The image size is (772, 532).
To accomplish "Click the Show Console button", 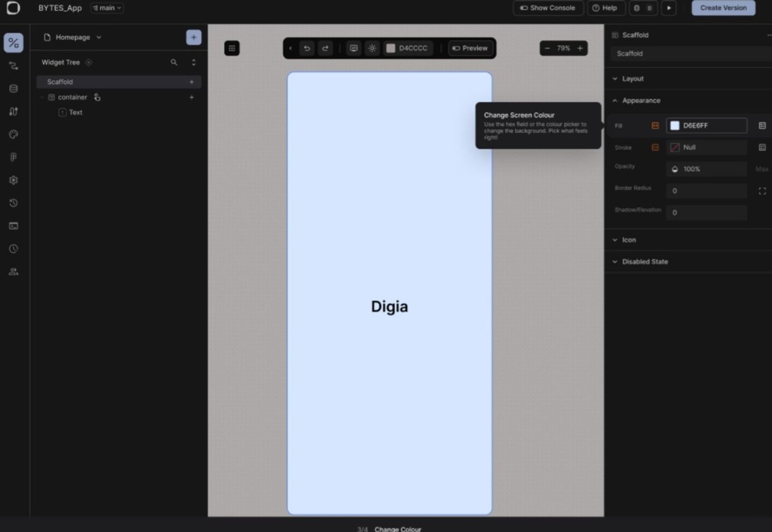I will tap(548, 8).
